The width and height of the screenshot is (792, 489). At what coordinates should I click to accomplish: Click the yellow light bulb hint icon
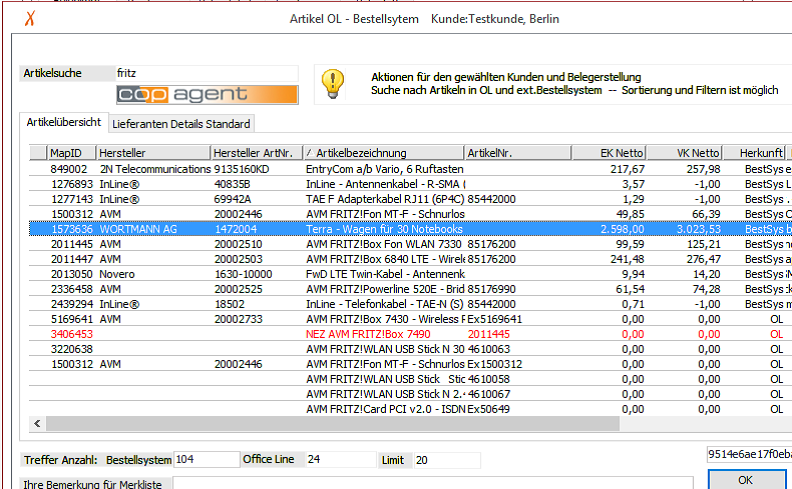tap(333, 84)
